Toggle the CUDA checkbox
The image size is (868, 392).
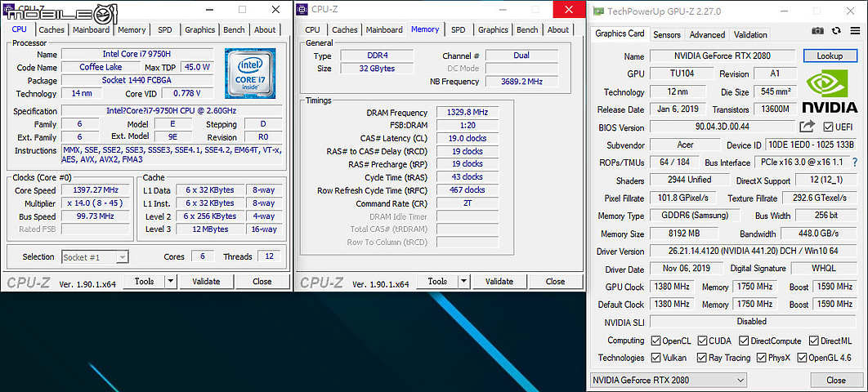click(x=702, y=341)
